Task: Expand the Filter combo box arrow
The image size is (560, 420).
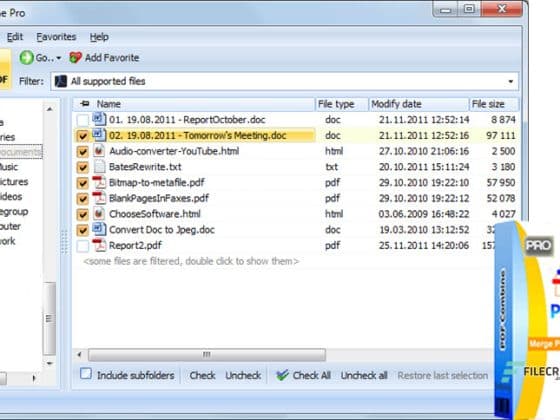Action: (x=511, y=81)
